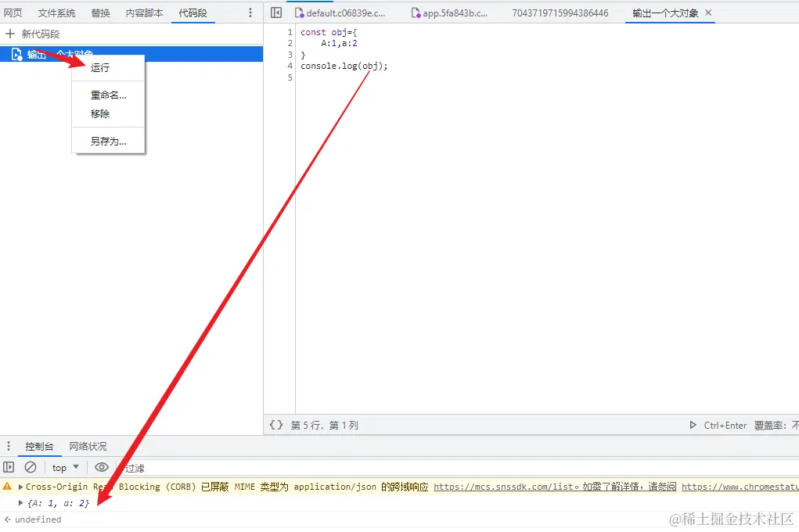Select the 代码段 snippets tab
Viewport: 799px width, 532px height.
point(193,13)
